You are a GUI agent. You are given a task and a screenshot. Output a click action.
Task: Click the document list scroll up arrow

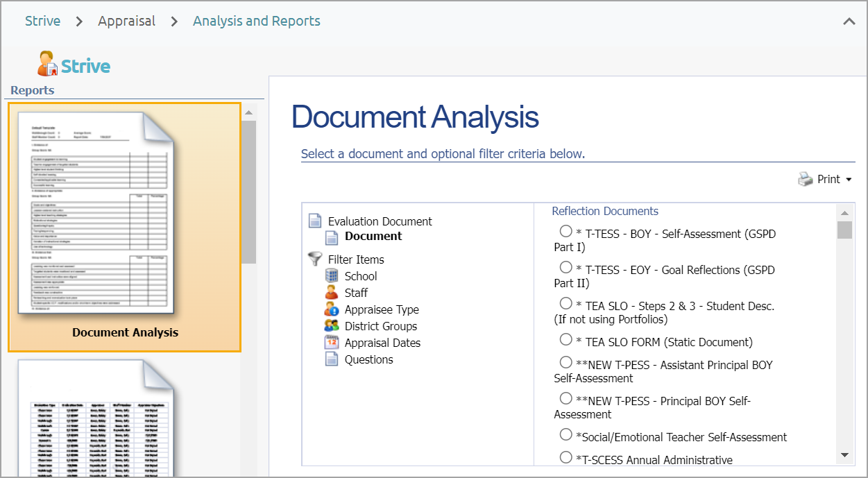[844, 214]
